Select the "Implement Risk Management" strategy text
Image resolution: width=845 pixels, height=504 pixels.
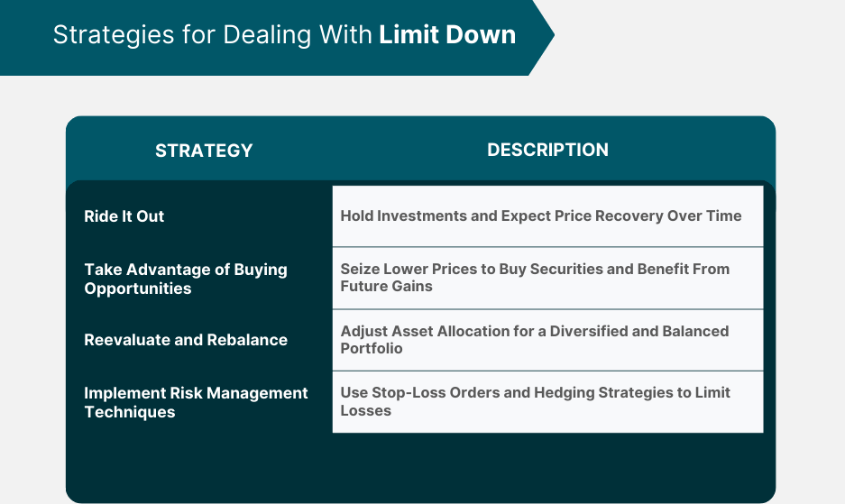[x=196, y=393]
